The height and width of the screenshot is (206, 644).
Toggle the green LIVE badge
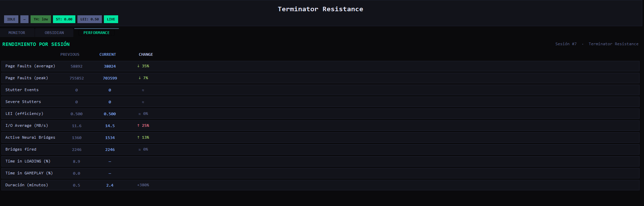click(x=111, y=19)
